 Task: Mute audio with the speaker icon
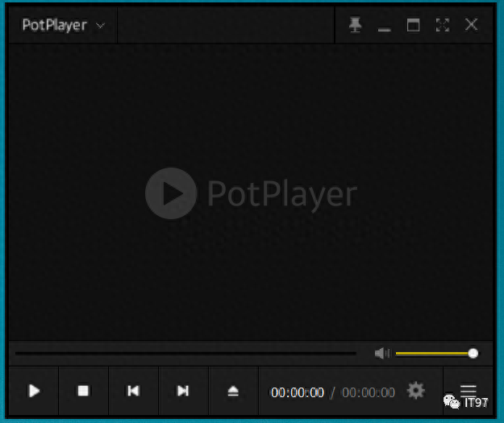tap(382, 353)
